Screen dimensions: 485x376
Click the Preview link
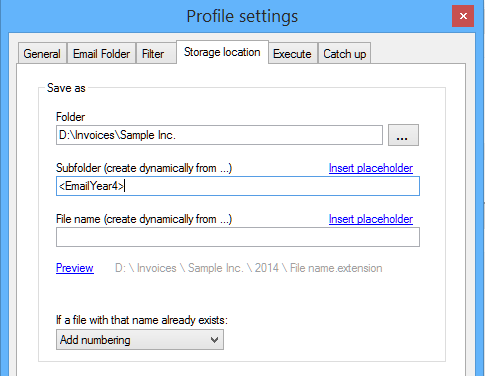tap(75, 268)
